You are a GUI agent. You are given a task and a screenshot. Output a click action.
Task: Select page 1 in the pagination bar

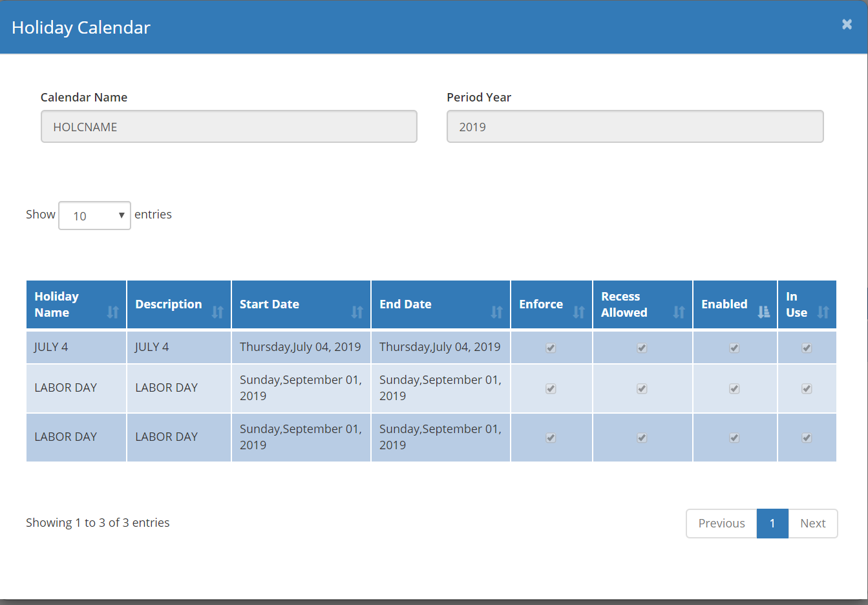pos(772,523)
